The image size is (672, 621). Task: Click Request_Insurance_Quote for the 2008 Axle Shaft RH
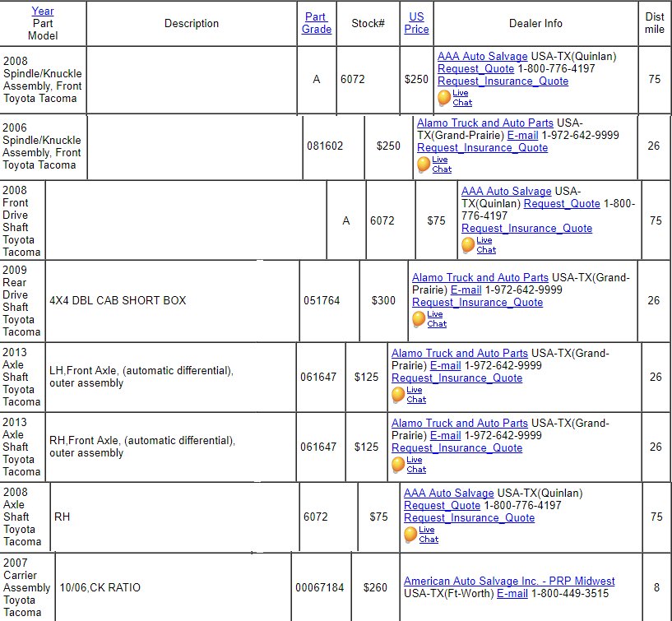point(470,518)
